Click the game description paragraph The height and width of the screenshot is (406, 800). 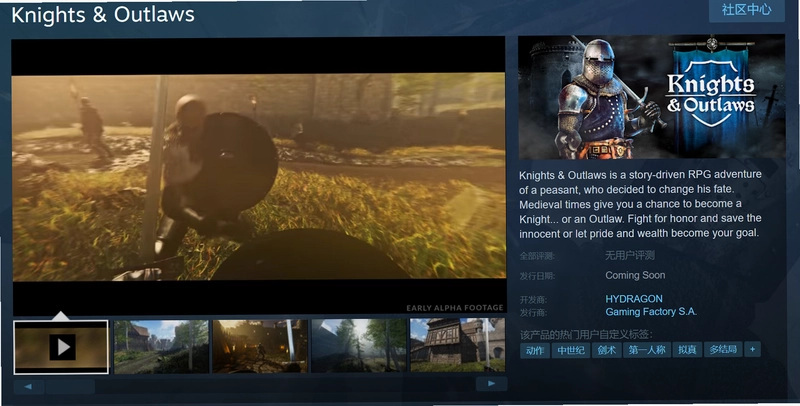(x=640, y=204)
